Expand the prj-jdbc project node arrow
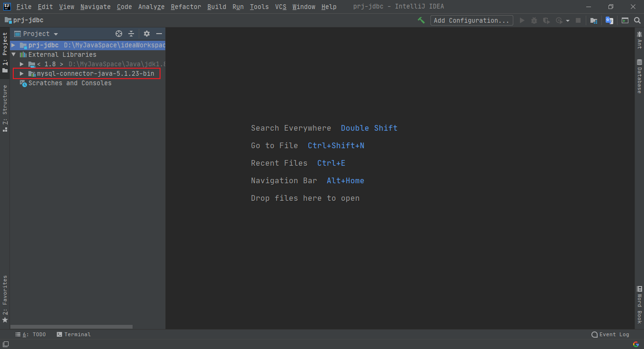This screenshot has height=349, width=644. [14, 45]
